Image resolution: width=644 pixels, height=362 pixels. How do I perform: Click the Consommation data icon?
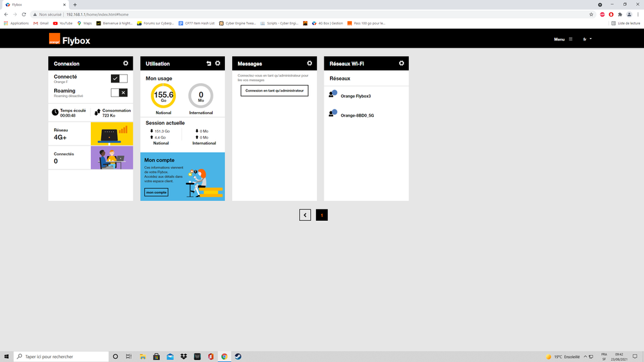(97, 112)
